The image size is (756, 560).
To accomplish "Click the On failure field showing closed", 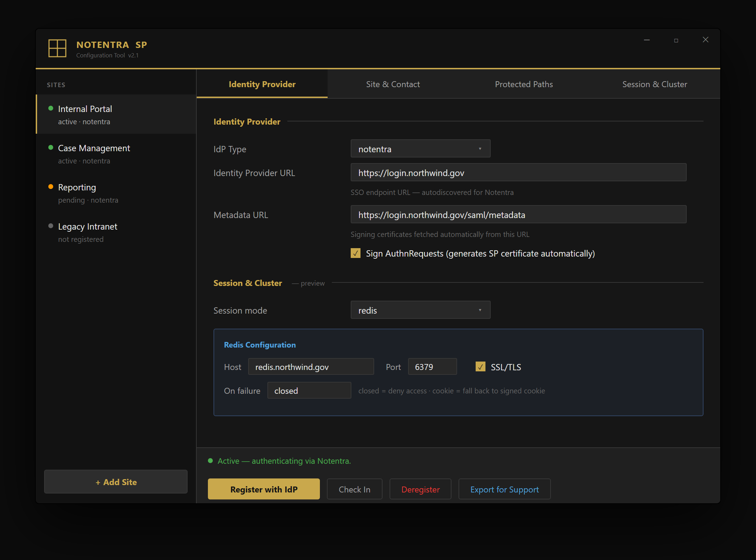I will (309, 391).
